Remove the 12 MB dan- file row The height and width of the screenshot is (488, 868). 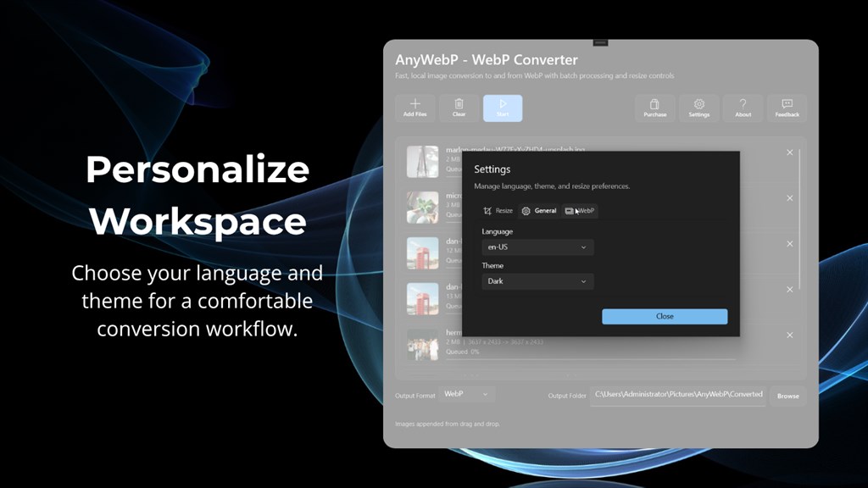tap(790, 243)
